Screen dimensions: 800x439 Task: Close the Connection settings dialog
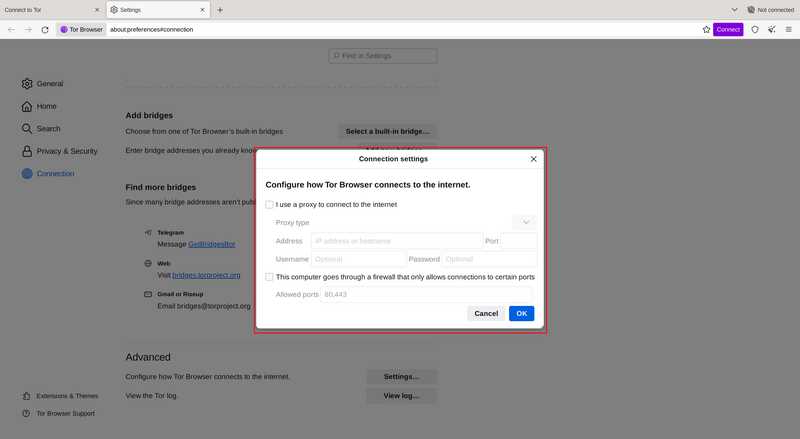tap(533, 159)
